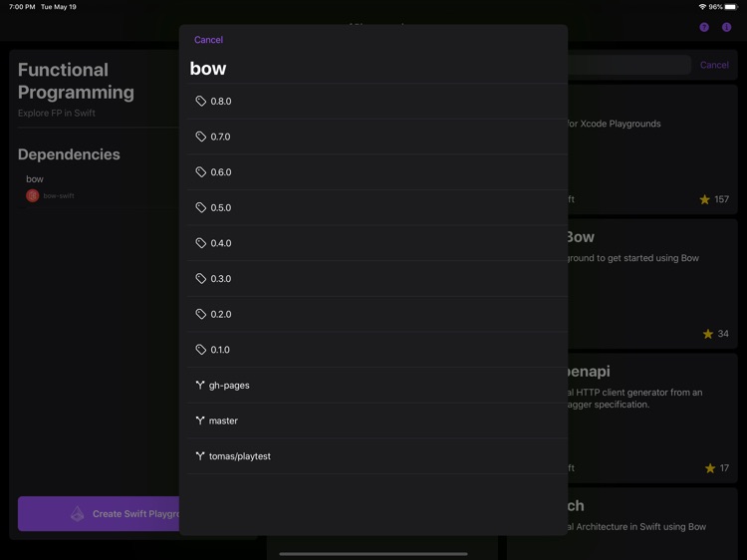Click the tag icon beside 0.6.0
Viewport: 747px width, 560px height.
(200, 172)
